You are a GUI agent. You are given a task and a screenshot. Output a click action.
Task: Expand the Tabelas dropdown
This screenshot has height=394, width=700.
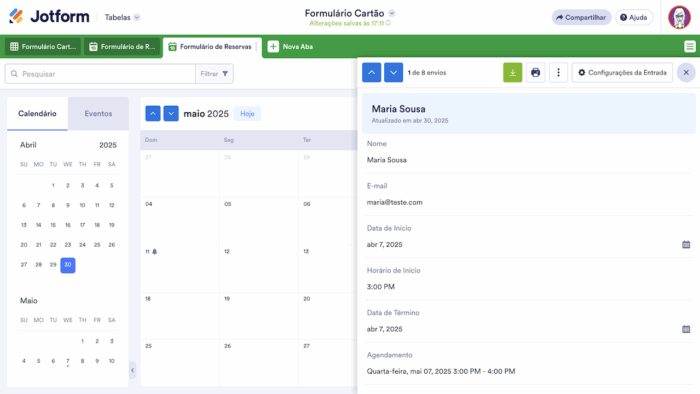click(x=122, y=17)
